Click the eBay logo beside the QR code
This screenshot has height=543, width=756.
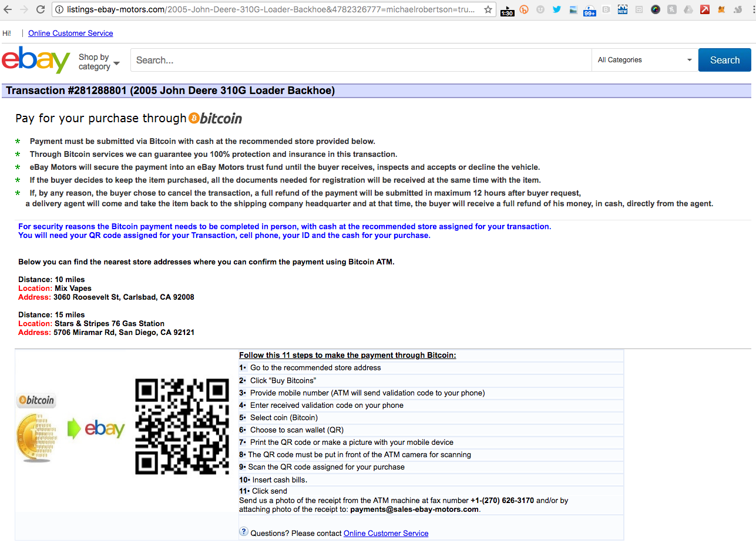click(x=105, y=429)
